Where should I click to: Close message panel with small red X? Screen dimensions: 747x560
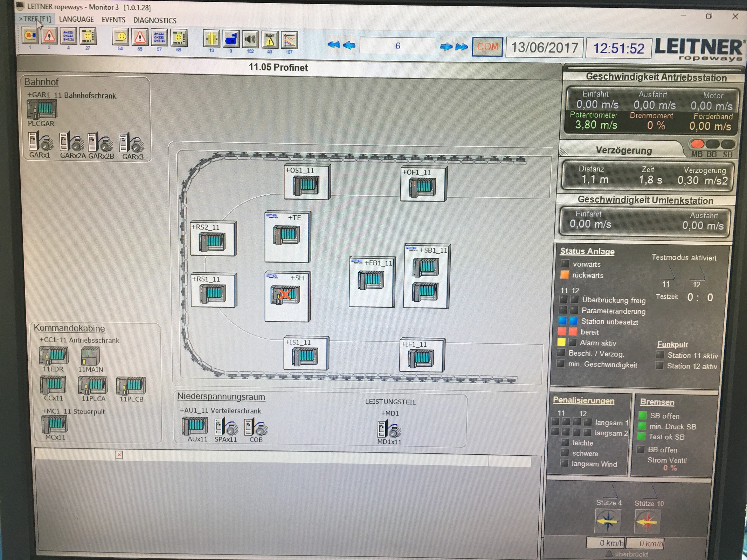pyautogui.click(x=119, y=455)
